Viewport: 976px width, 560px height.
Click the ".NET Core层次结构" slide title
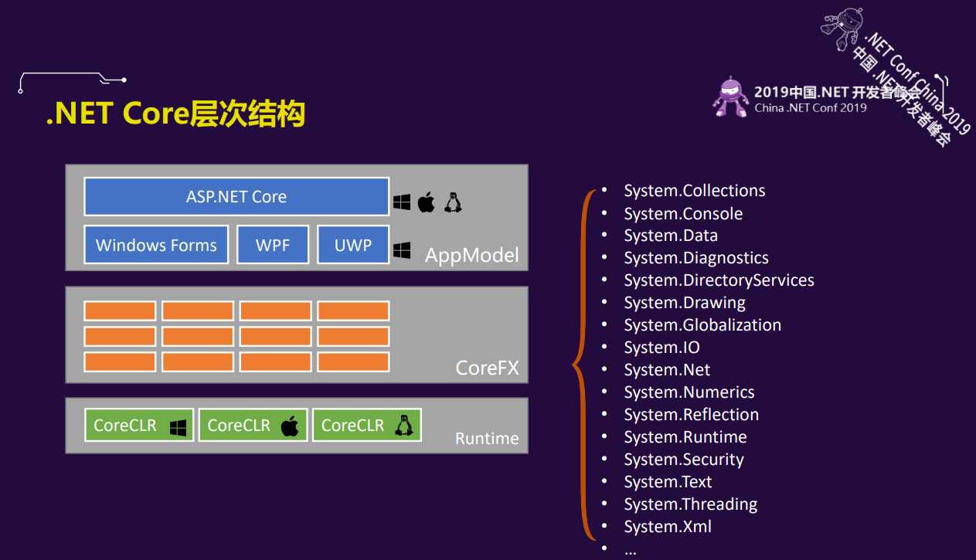[x=175, y=114]
